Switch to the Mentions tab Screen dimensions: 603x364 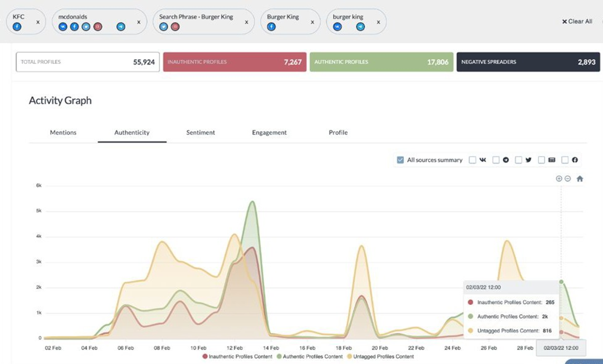63,133
